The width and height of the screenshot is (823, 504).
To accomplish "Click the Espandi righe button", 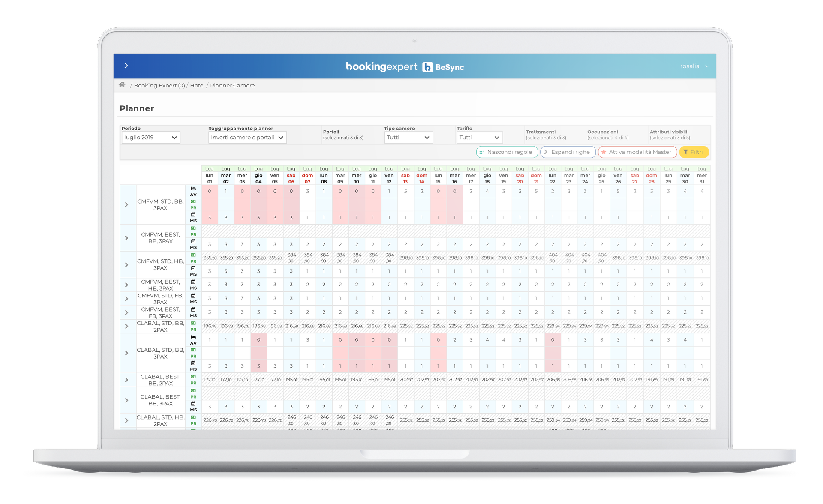I will (568, 152).
